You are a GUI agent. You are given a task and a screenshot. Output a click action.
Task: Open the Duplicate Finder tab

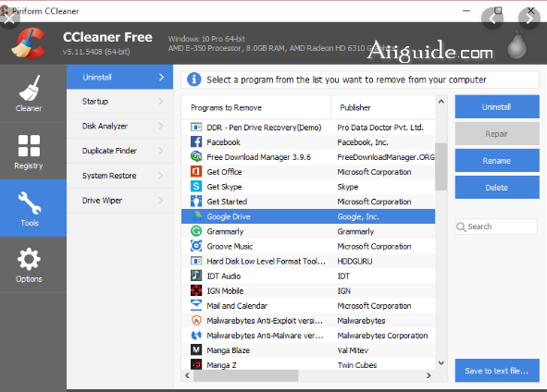[x=119, y=151]
